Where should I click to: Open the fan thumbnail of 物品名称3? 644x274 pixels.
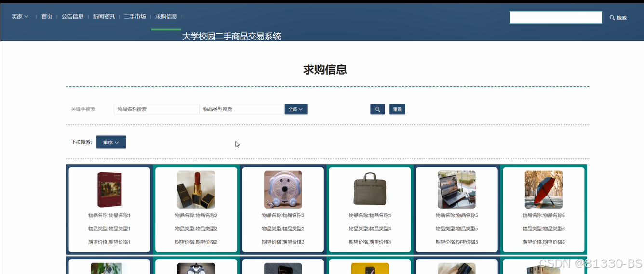tap(283, 190)
